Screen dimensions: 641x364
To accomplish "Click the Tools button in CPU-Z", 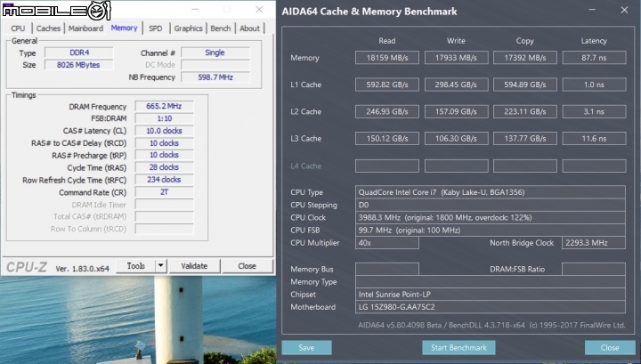I will tap(135, 266).
